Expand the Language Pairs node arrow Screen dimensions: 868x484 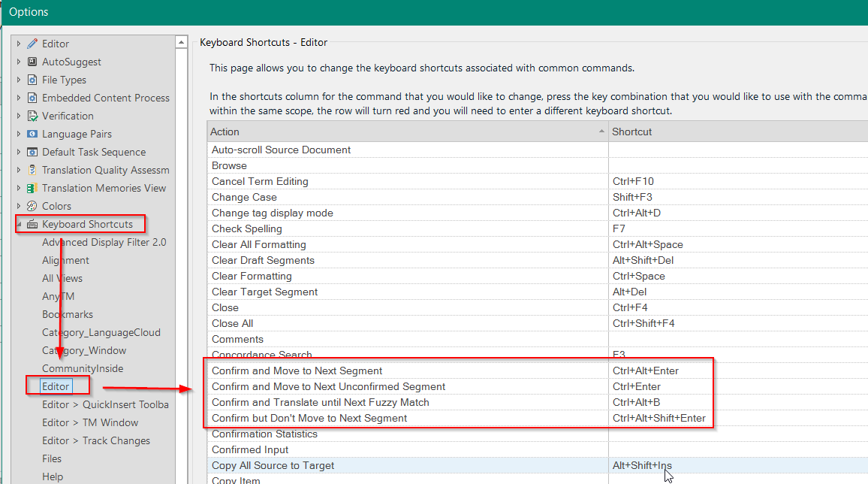tap(18, 134)
